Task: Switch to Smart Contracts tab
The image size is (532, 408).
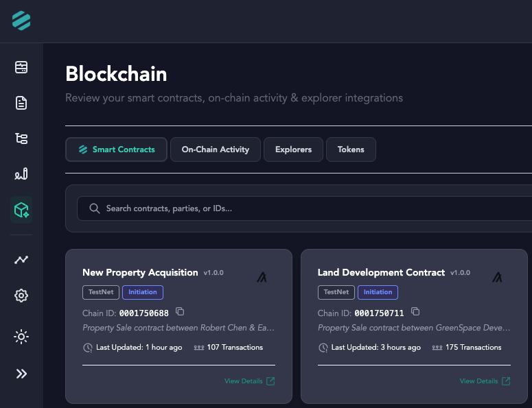Action: (116, 149)
